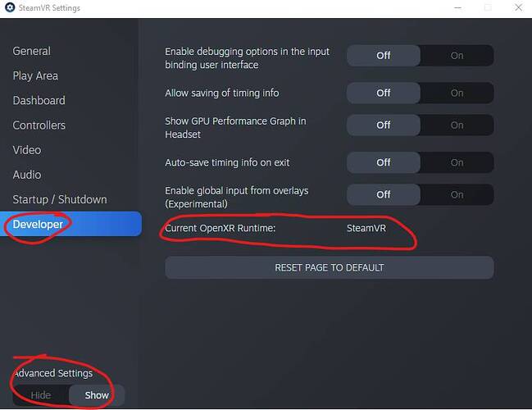532x410 pixels.
Task: Open the Startup / Shutdown tab
Action: (60, 199)
